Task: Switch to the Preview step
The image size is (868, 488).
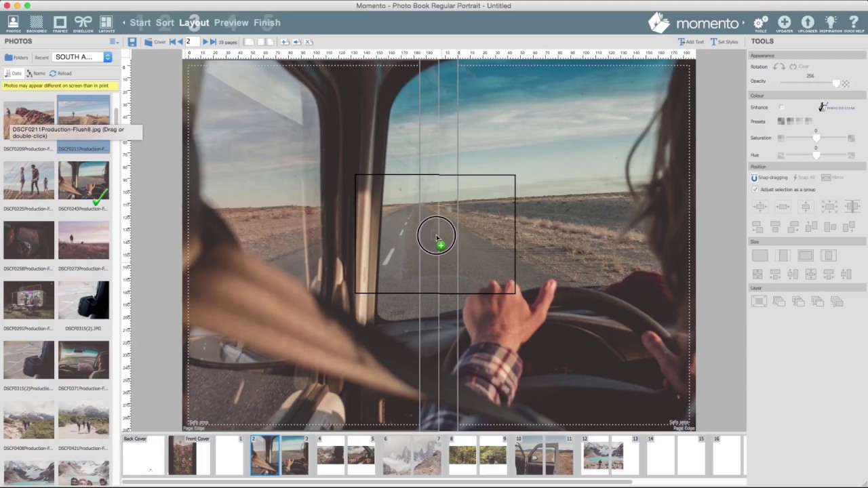Action: 231,22
